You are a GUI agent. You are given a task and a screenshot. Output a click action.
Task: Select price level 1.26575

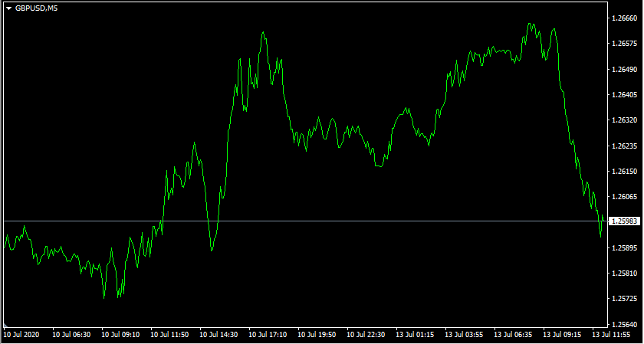pos(624,44)
